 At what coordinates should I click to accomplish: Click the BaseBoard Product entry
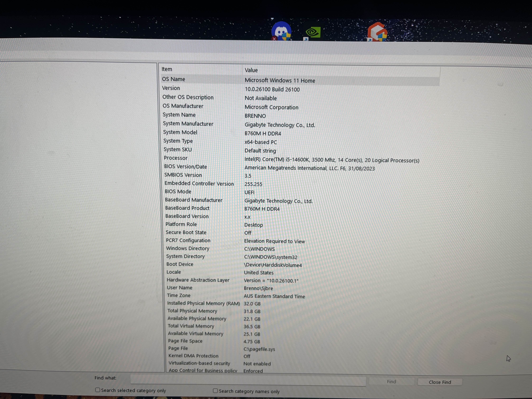(187, 208)
